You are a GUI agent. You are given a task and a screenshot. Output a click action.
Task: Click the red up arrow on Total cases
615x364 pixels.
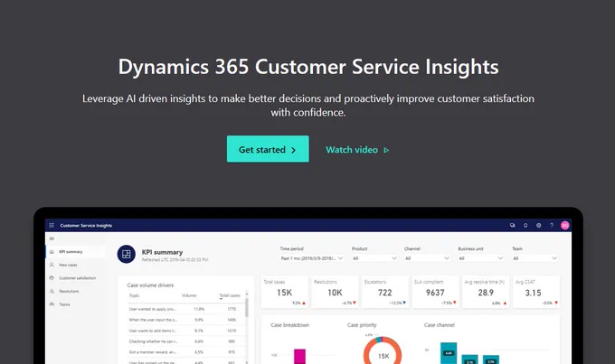point(304,303)
